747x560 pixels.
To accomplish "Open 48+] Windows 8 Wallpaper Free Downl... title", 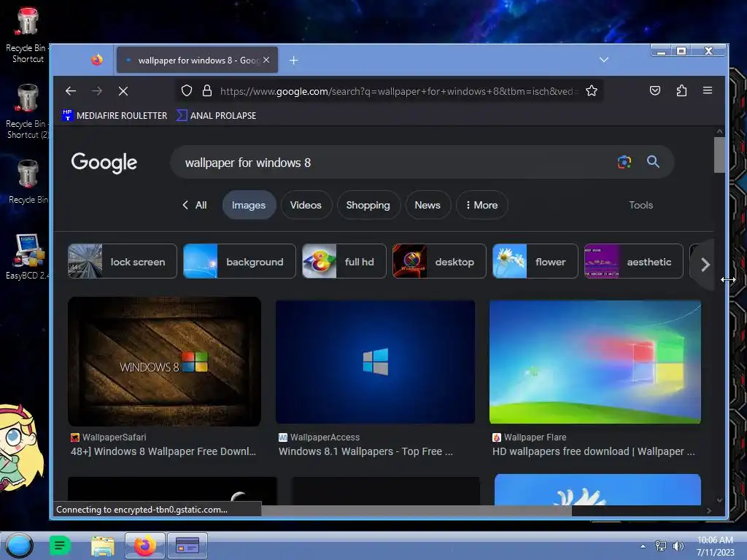I will [163, 451].
